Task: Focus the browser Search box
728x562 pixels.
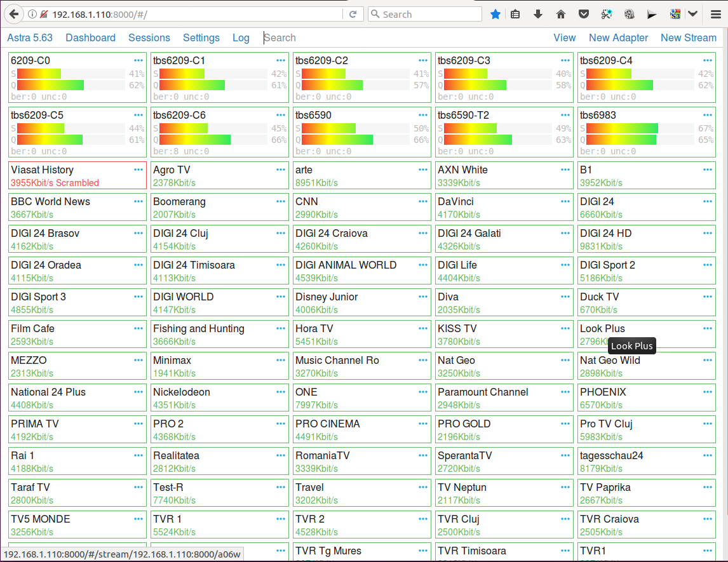Action: [x=425, y=14]
